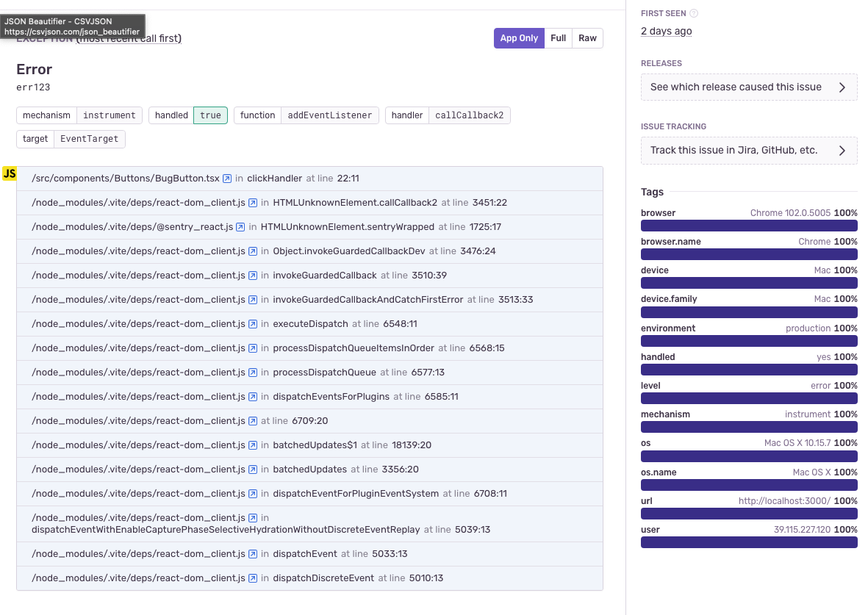Expand See which release caused this issue

[x=748, y=87]
